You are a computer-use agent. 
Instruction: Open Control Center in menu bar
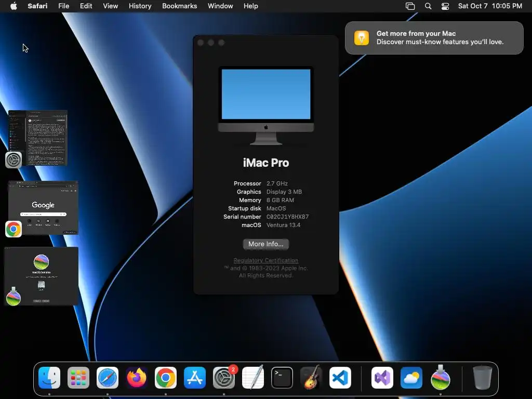tap(445, 6)
